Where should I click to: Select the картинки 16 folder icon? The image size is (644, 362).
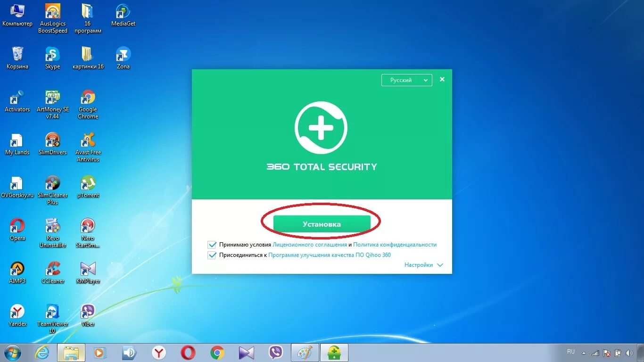(x=88, y=58)
